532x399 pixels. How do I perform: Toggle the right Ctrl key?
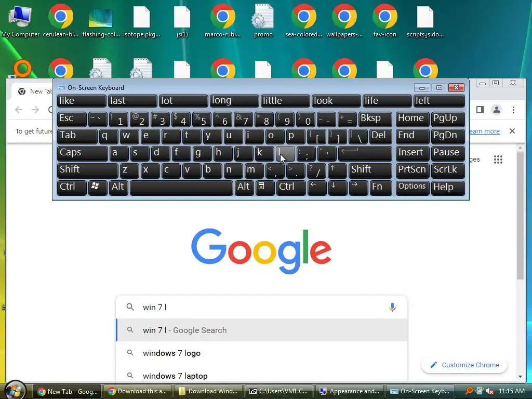point(291,188)
